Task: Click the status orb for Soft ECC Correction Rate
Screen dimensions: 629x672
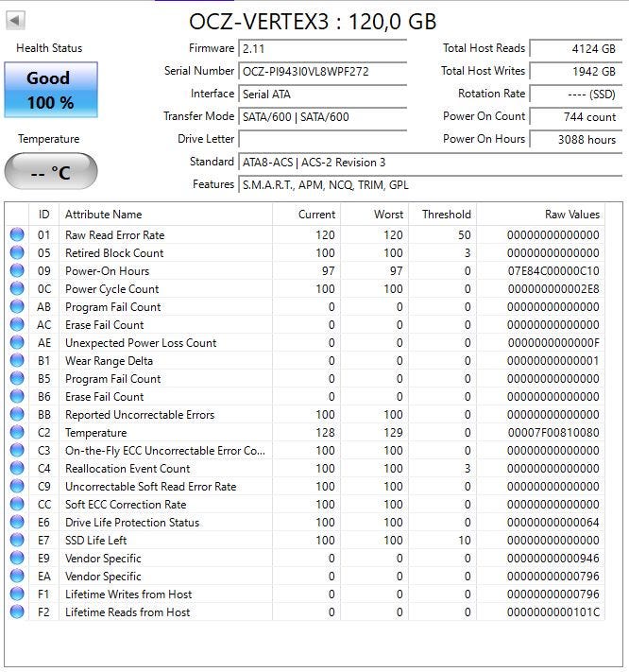Action: coord(17,505)
